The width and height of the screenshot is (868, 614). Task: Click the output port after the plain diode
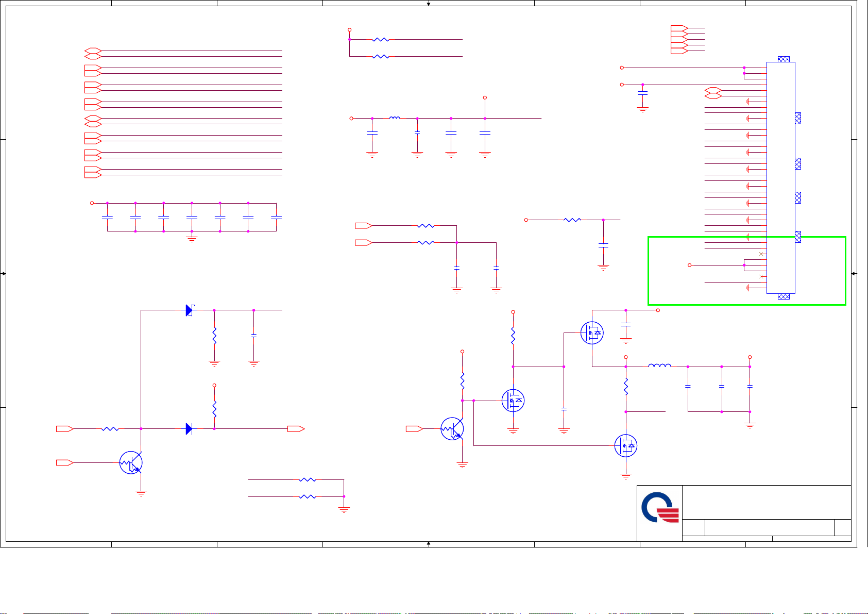click(296, 428)
